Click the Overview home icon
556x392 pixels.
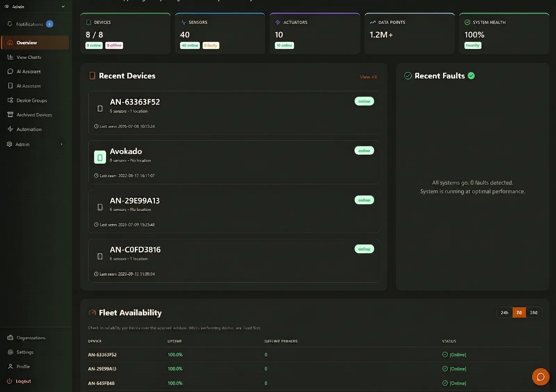(x=10, y=42)
